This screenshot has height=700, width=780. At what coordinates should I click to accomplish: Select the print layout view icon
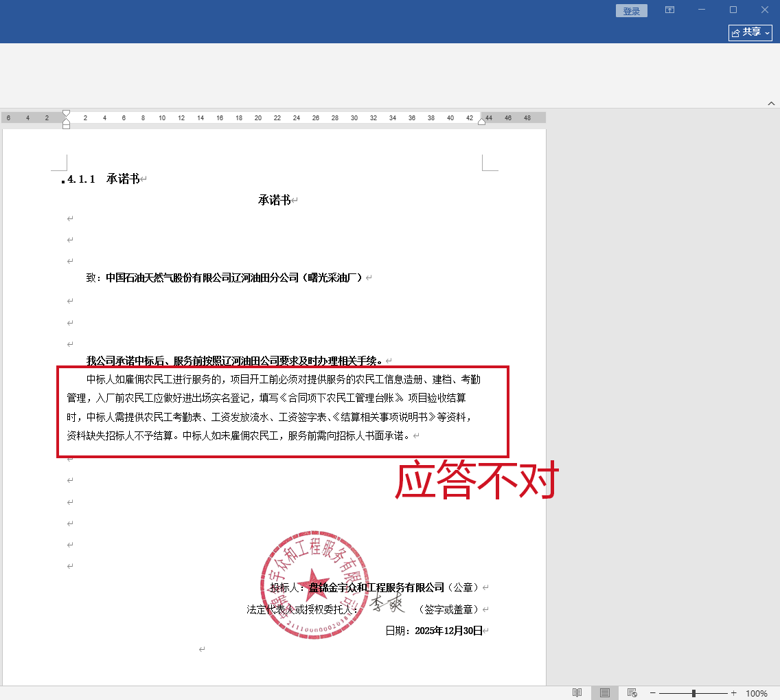point(604,692)
